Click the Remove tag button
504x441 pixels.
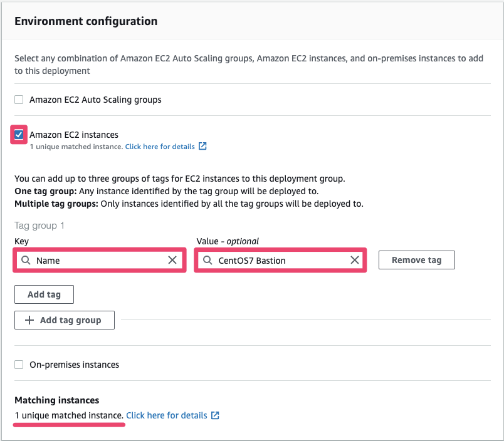pos(416,261)
